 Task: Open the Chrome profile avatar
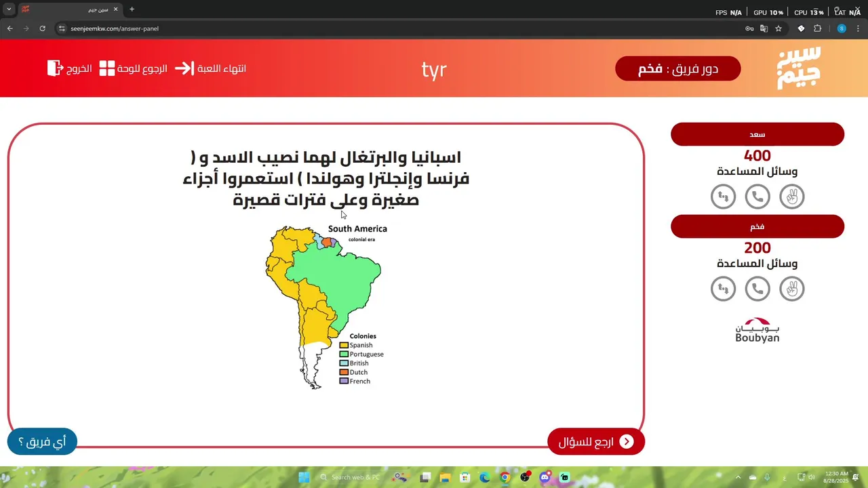[842, 28]
